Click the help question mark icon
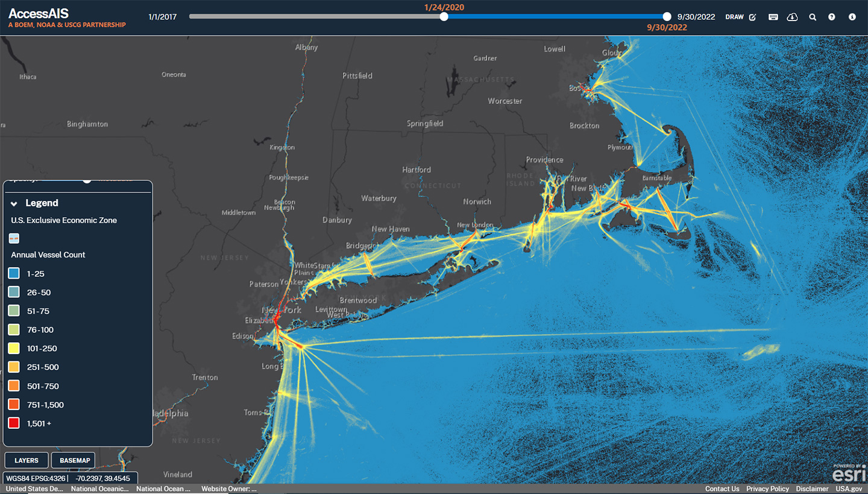 [832, 17]
